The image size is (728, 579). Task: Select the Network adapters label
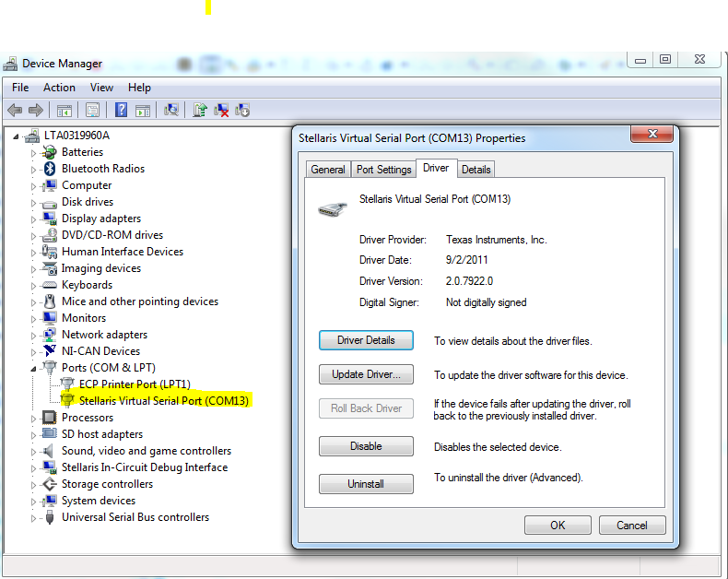(104, 335)
